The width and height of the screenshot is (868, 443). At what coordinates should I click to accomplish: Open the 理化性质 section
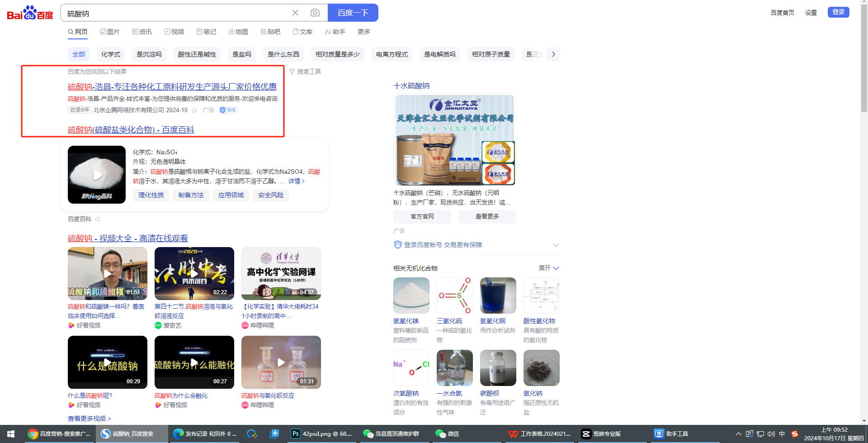[151, 195]
